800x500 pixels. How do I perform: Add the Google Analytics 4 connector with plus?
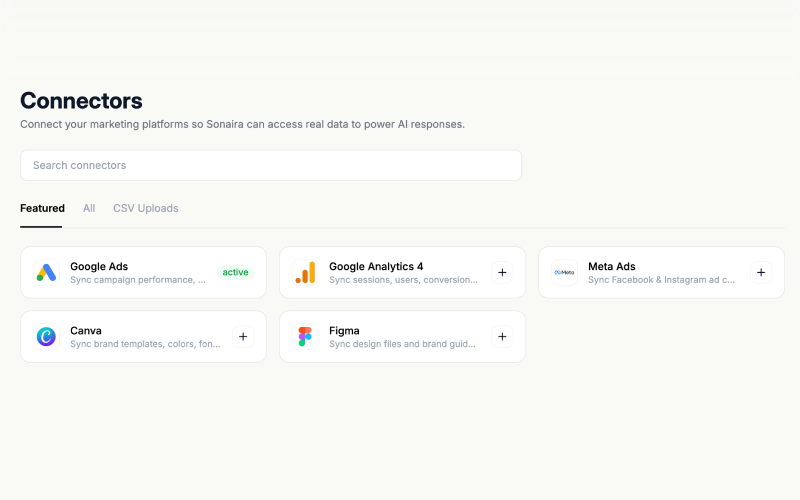pos(502,273)
